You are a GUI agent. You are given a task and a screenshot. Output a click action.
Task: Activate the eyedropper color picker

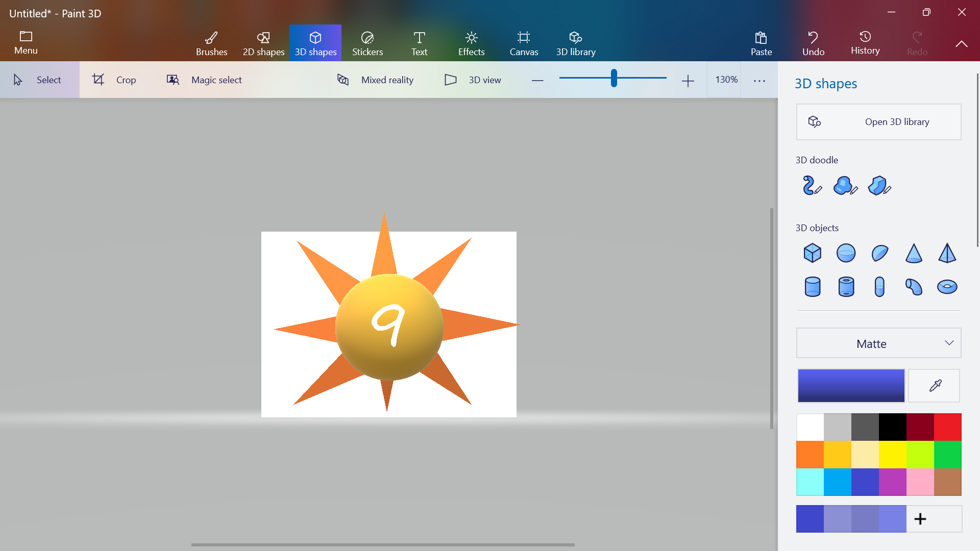click(x=934, y=386)
